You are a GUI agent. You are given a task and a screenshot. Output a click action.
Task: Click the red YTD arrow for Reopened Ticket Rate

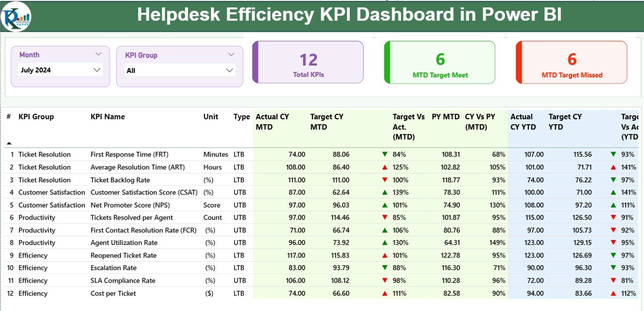pyautogui.click(x=613, y=255)
